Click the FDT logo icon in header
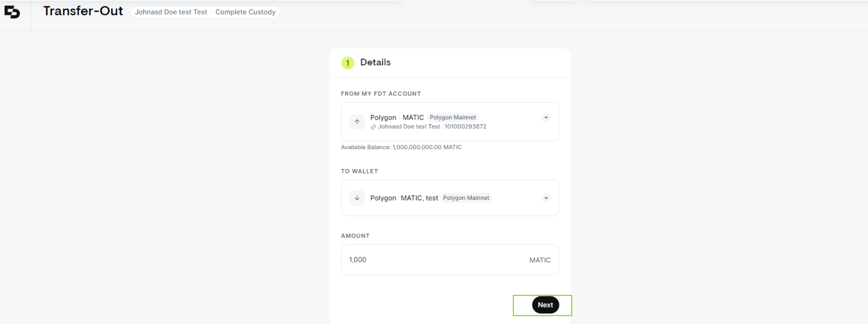Image resolution: width=868 pixels, height=324 pixels. click(x=12, y=12)
